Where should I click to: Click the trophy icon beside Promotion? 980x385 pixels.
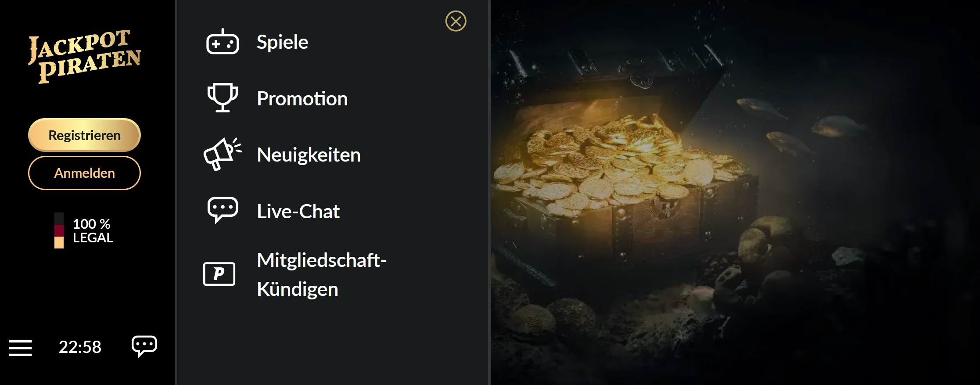click(x=223, y=98)
